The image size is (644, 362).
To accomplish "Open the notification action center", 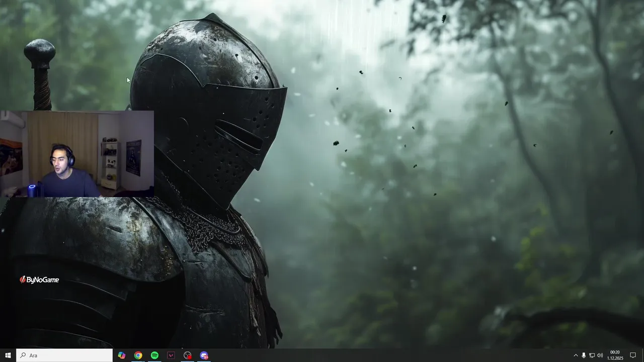I will (x=633, y=355).
